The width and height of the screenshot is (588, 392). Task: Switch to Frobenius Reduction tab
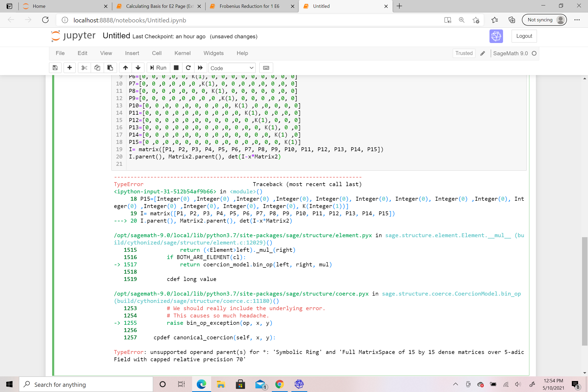(249, 6)
